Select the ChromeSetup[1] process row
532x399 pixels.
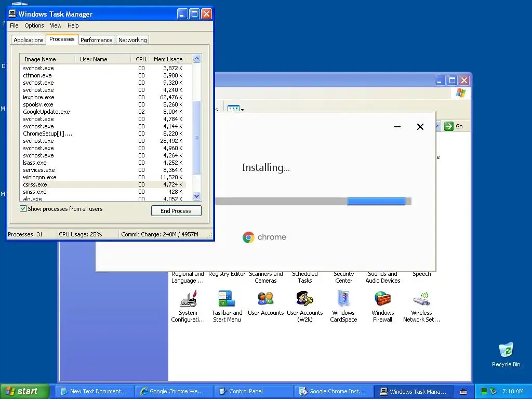coord(103,134)
